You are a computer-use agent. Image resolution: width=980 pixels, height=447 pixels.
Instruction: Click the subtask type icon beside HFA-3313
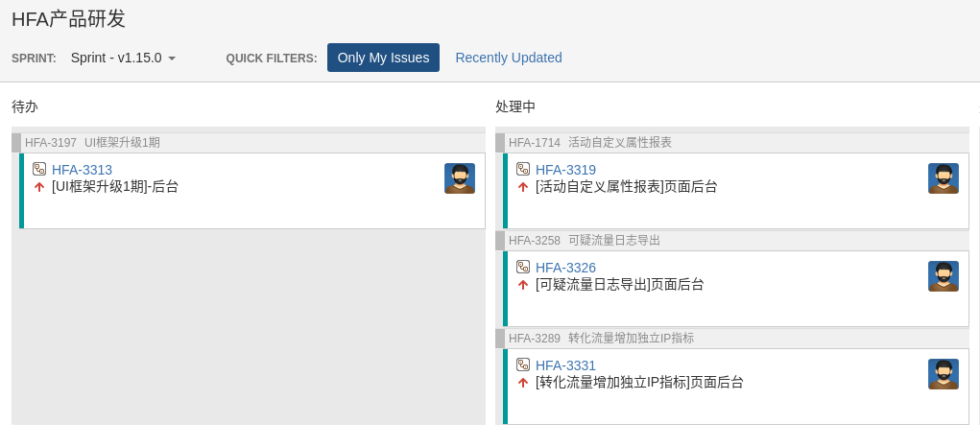39,169
